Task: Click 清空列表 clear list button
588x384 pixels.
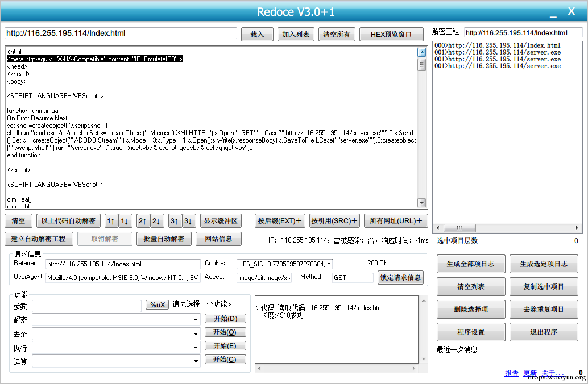Action: (471, 287)
